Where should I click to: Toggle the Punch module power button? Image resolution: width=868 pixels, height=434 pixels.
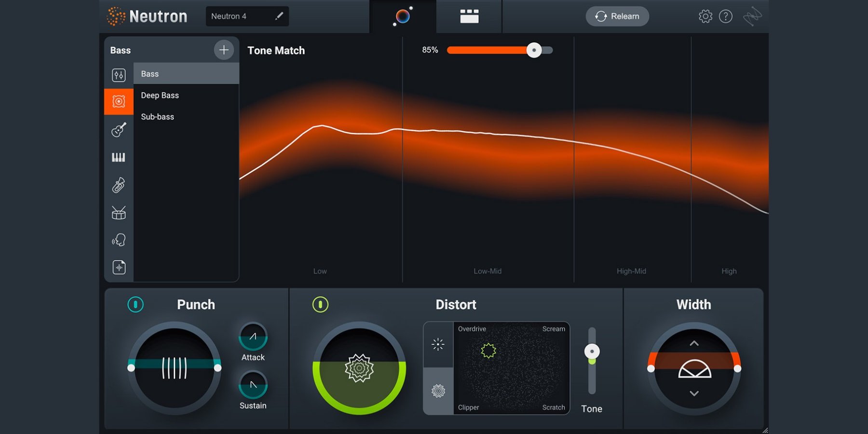(x=136, y=304)
